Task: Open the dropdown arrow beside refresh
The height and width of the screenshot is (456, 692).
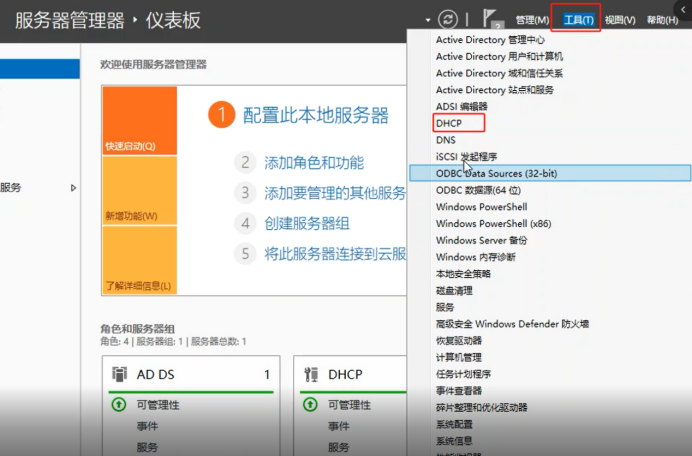Action: click(x=428, y=20)
